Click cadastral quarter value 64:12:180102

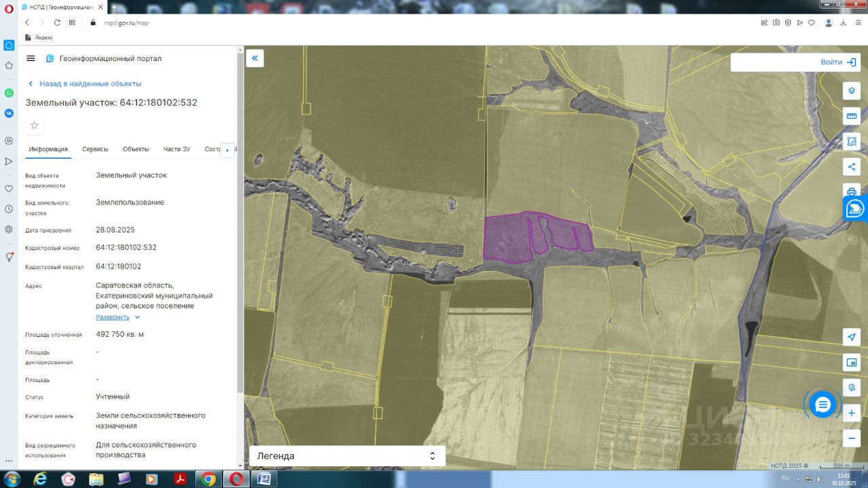pyautogui.click(x=119, y=266)
